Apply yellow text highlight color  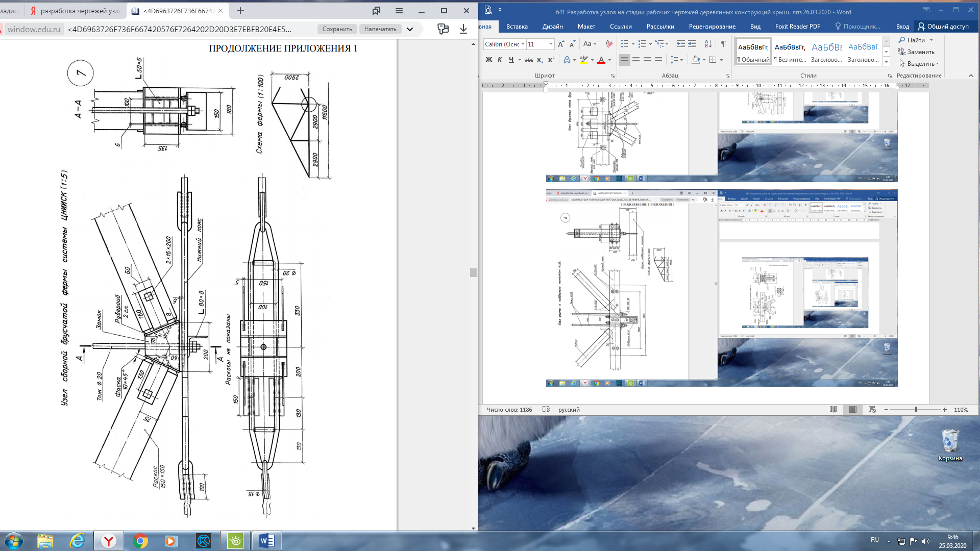click(x=584, y=60)
